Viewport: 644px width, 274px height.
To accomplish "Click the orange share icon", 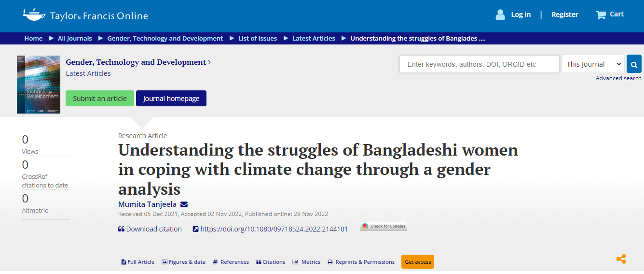I will (x=621, y=259).
